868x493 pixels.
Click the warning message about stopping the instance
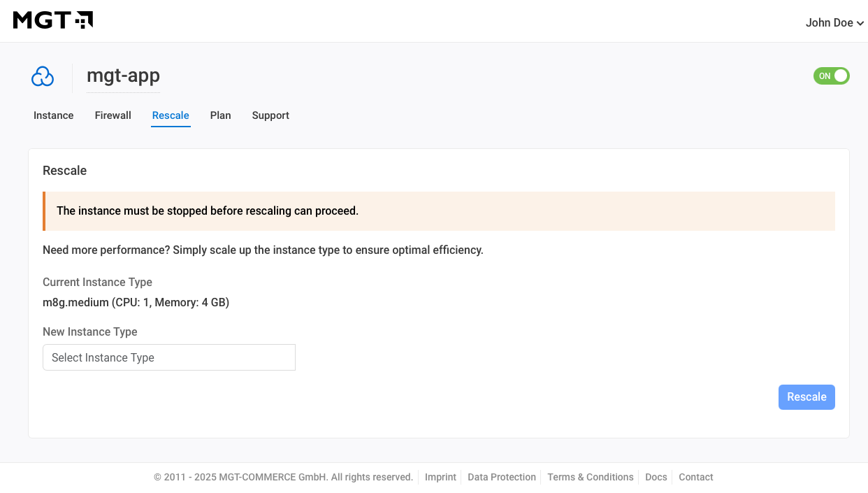[x=208, y=210]
